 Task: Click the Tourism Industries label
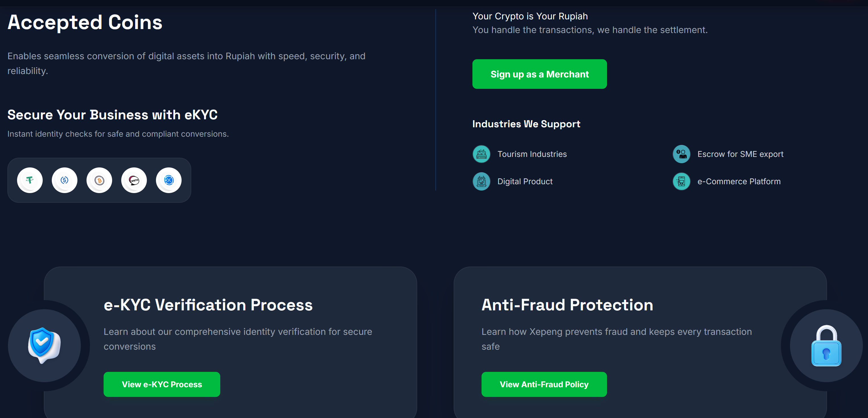pos(532,154)
